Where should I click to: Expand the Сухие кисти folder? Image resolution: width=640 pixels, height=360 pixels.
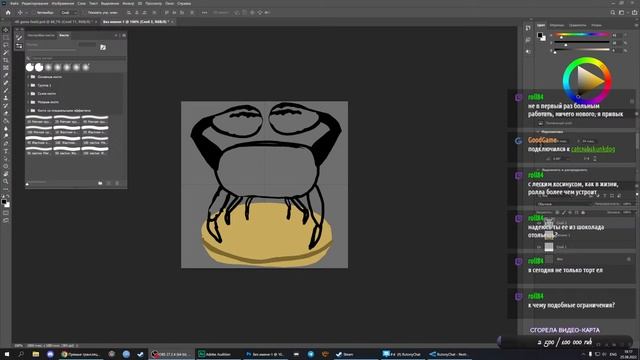[x=28, y=93]
